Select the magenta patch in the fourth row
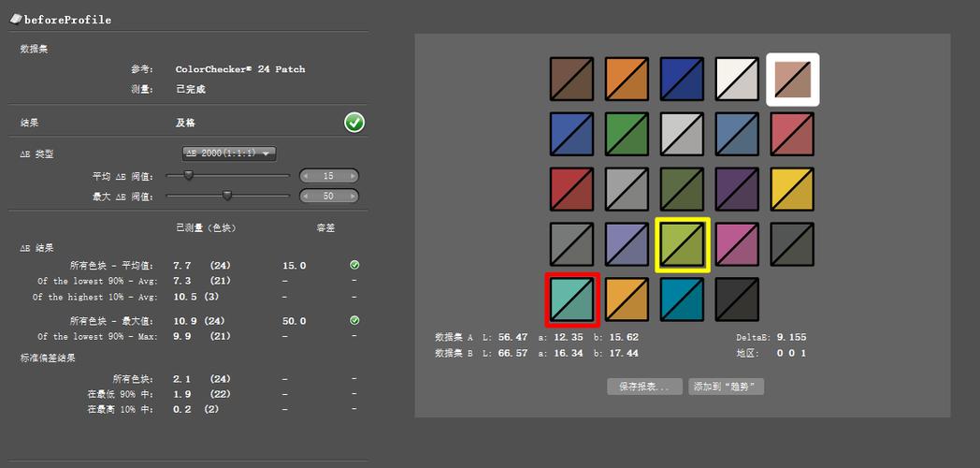Viewport: 980px width, 468px height. (737, 244)
